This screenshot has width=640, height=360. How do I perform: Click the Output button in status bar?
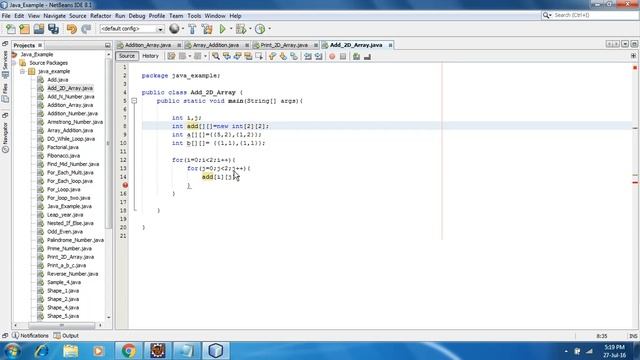click(x=67, y=336)
